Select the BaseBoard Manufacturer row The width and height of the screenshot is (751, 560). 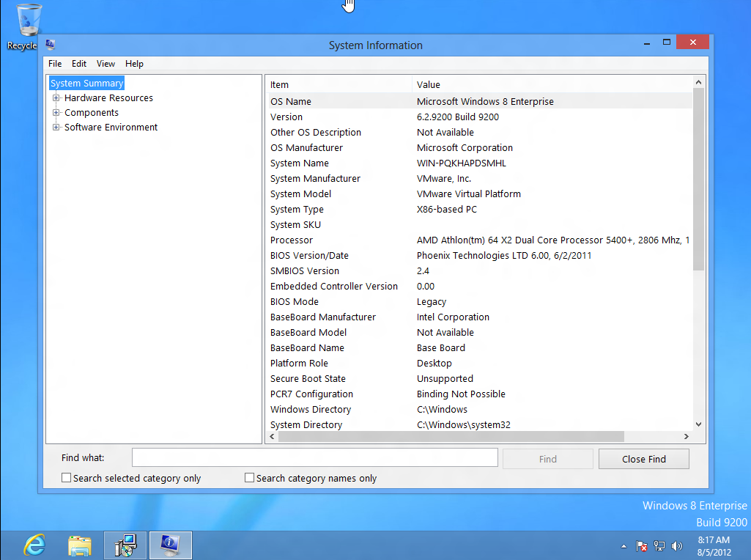[479, 317]
